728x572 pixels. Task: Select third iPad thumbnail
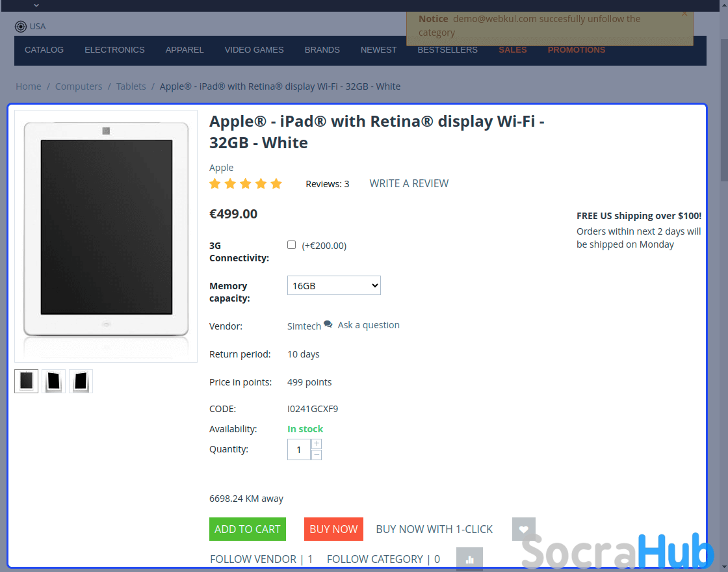click(81, 381)
